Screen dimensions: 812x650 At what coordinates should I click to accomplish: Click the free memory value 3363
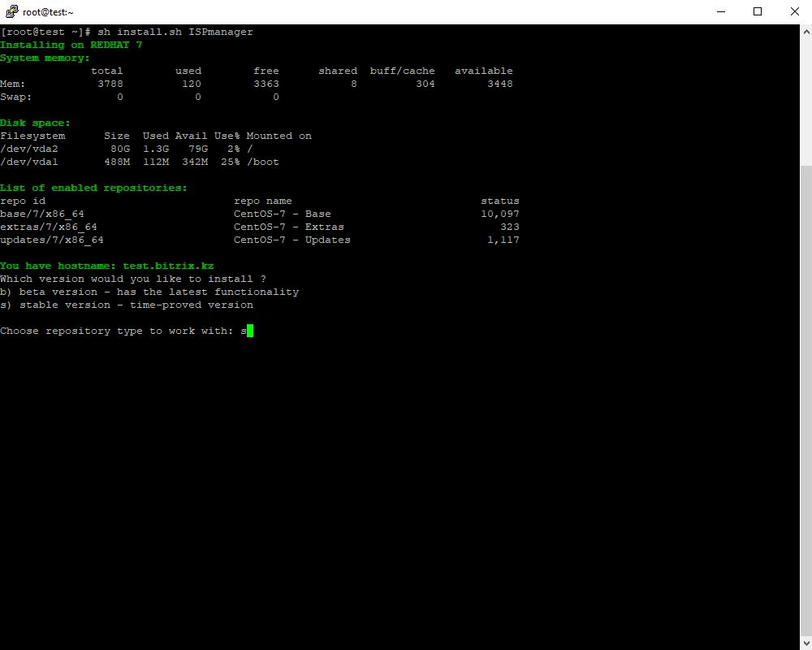266,84
